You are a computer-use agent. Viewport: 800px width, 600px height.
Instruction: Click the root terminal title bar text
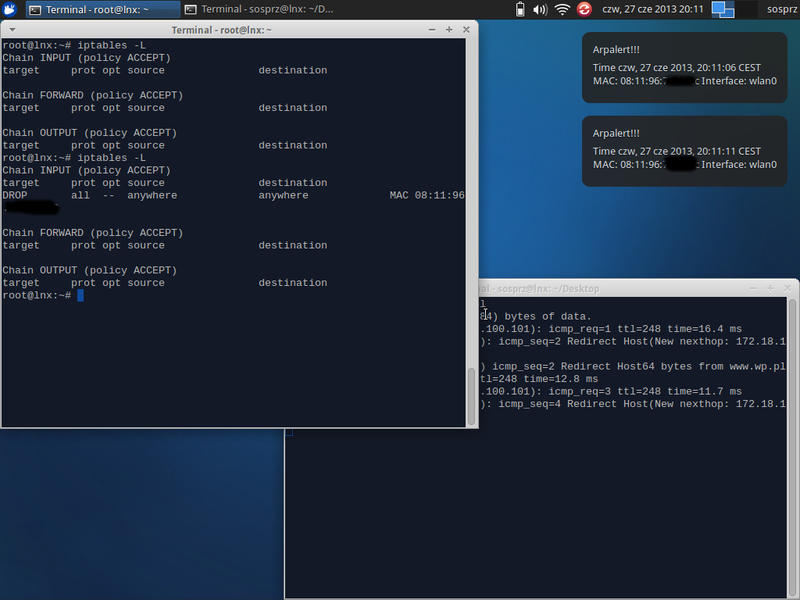pos(221,30)
